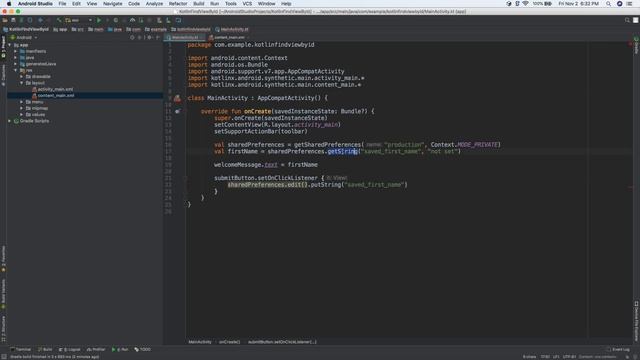Toggle the Project side tool window

click(x=3, y=47)
